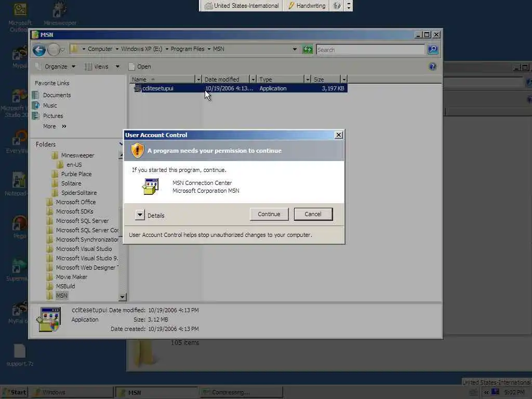This screenshot has width=532, height=399.
Task: Open Date modified column filter dropdown
Action: click(253, 79)
